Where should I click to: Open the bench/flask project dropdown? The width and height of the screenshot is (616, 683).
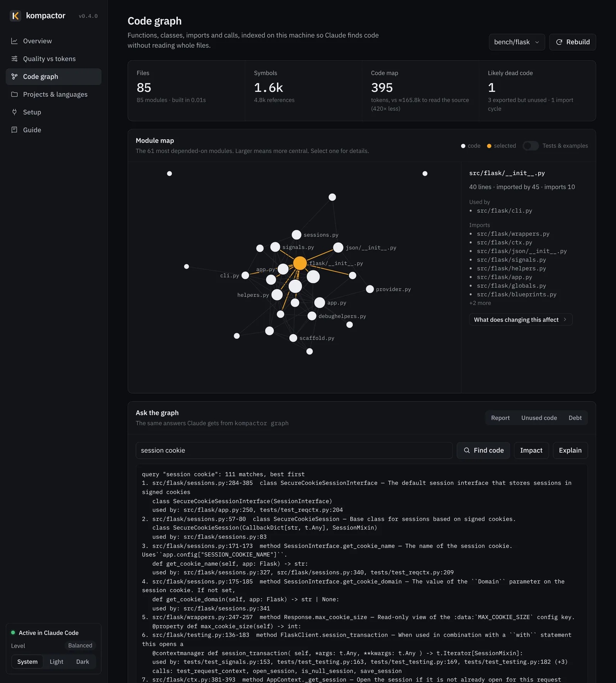click(x=517, y=42)
